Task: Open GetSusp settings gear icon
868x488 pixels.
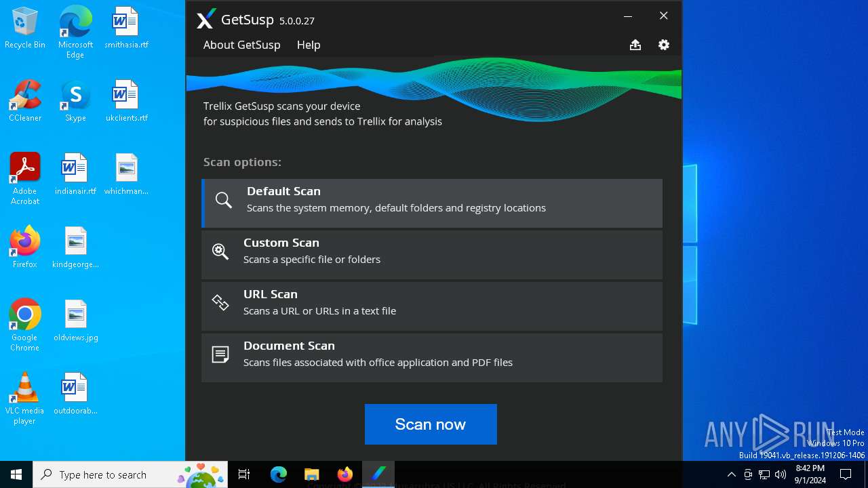Action: (664, 45)
